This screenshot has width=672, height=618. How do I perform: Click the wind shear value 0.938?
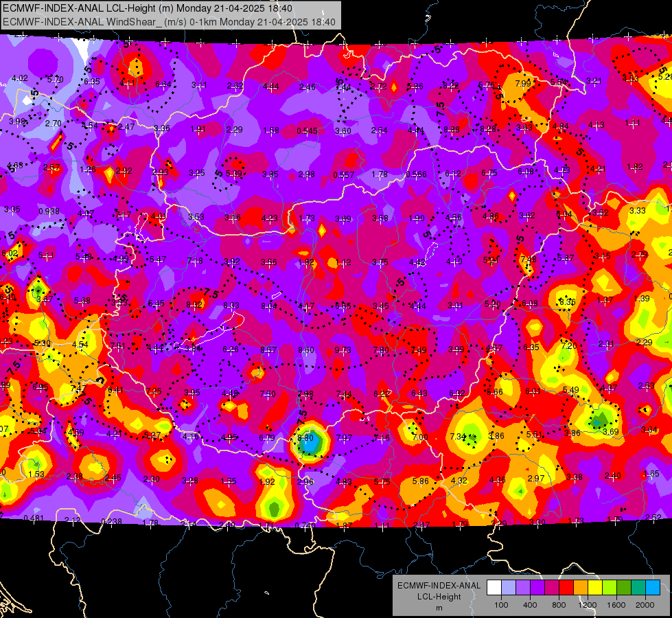pyautogui.click(x=49, y=211)
